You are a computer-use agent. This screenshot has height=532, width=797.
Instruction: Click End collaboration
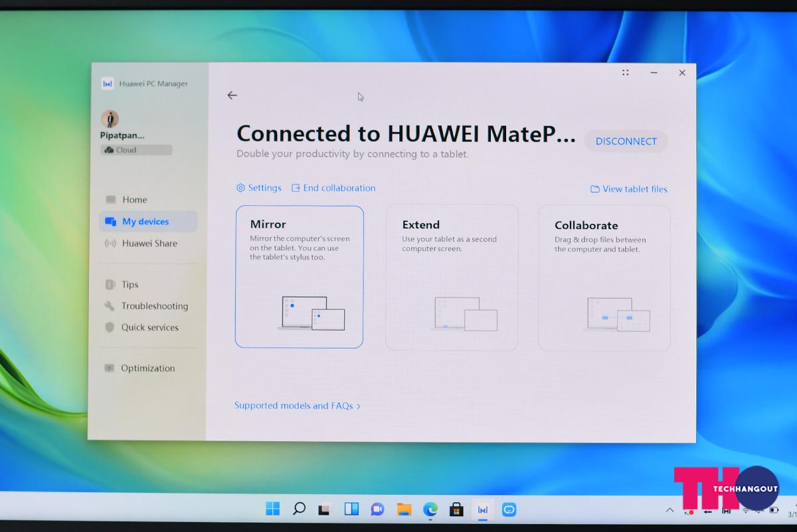(x=333, y=188)
